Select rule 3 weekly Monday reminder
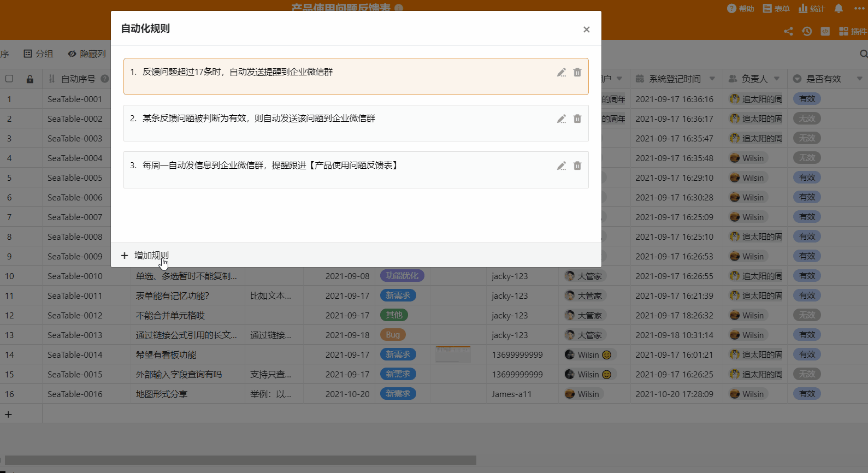The width and height of the screenshot is (868, 473). click(356, 170)
